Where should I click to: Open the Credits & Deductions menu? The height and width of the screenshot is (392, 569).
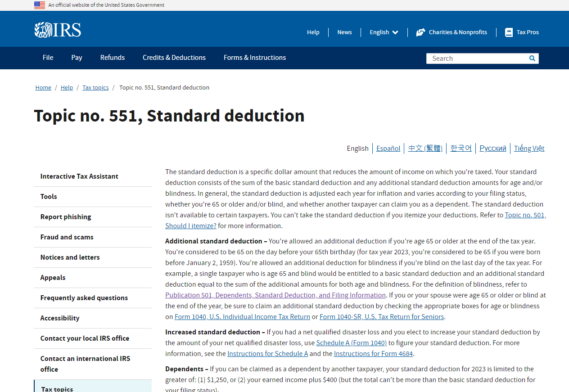(174, 58)
